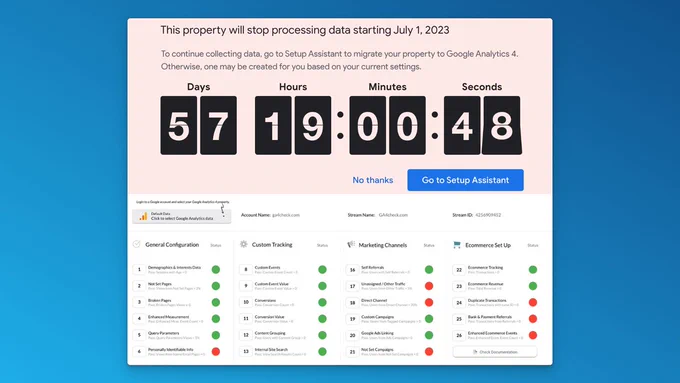Click the 'Self Referrals' row label
This screenshot has width=680, height=383.
pyautogui.click(x=373, y=267)
